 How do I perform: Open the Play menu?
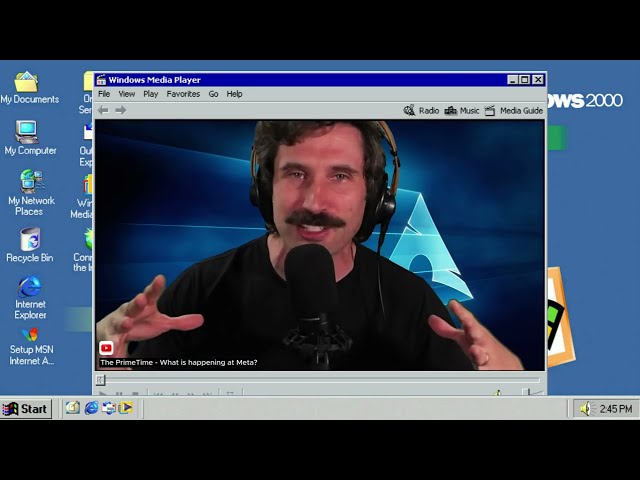tap(151, 94)
